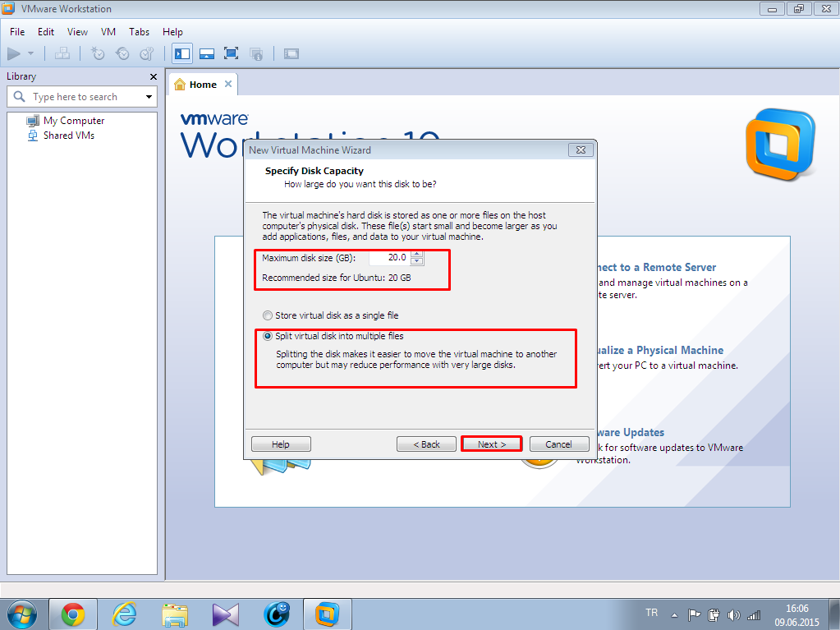Click the My Computer monitor icon

(x=33, y=121)
